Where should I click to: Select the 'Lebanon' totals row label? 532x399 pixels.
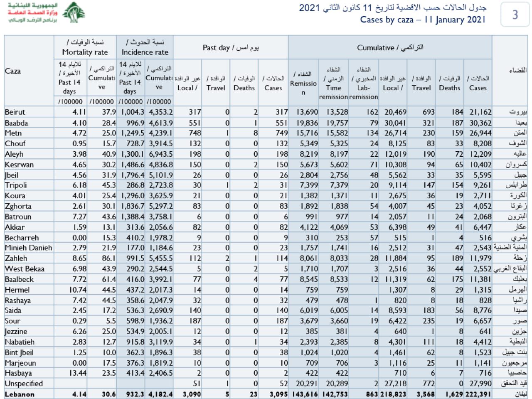point(20,394)
